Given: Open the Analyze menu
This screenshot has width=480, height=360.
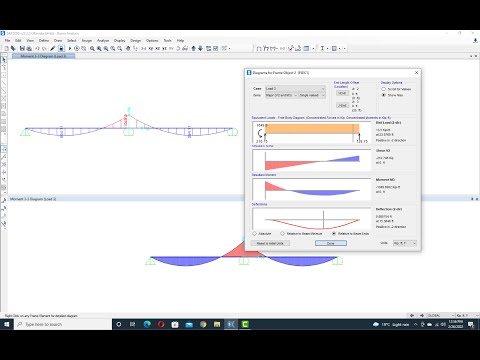Looking at the screenshot, I should (103, 40).
